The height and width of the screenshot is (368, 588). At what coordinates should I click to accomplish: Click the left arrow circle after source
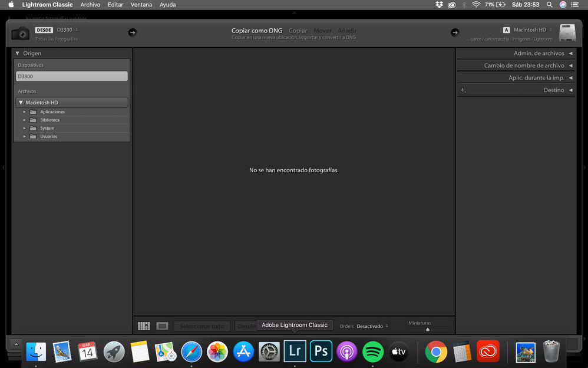133,32
